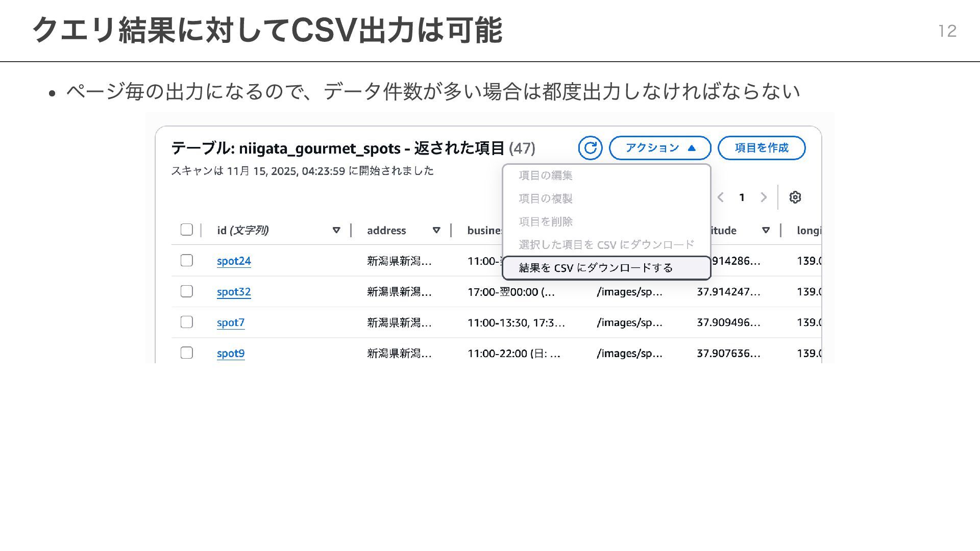Select the spot7 row checkbox
The width and height of the screenshot is (980, 551).
click(187, 322)
